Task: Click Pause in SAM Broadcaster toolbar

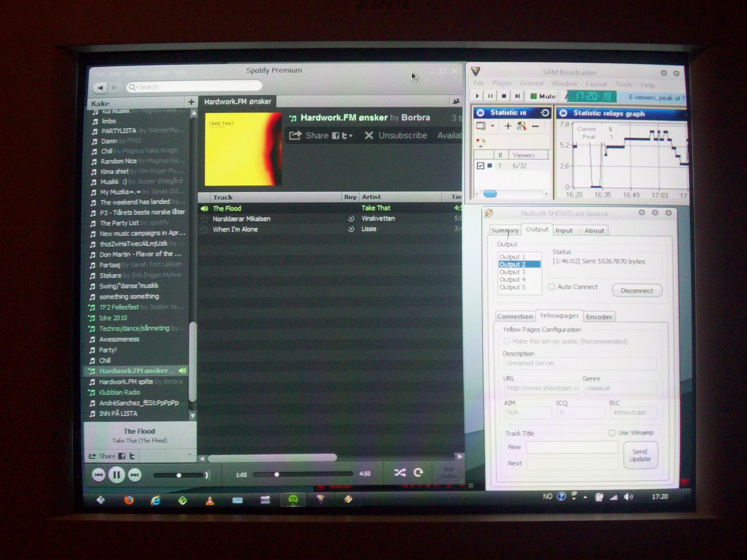Action: coord(490,96)
